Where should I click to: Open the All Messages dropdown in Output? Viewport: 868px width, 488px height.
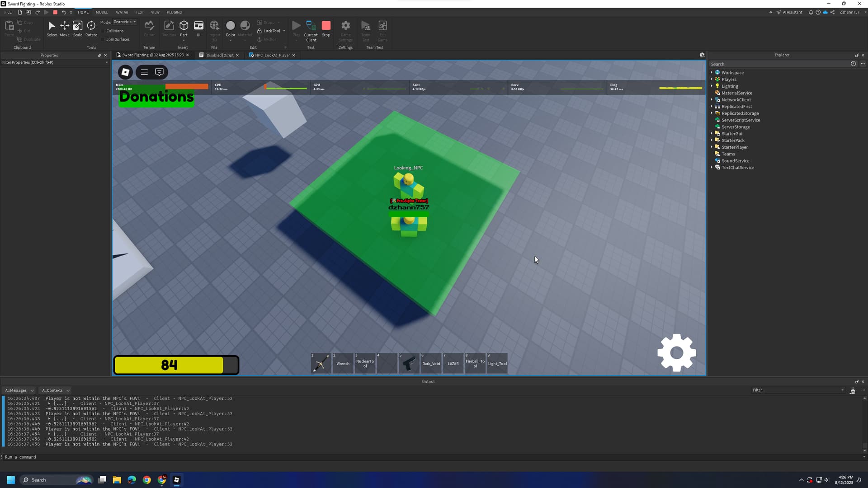[x=19, y=390]
